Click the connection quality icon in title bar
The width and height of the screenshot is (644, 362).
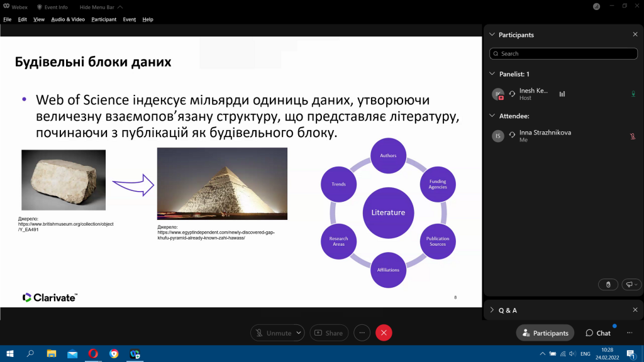pyautogui.click(x=596, y=6)
